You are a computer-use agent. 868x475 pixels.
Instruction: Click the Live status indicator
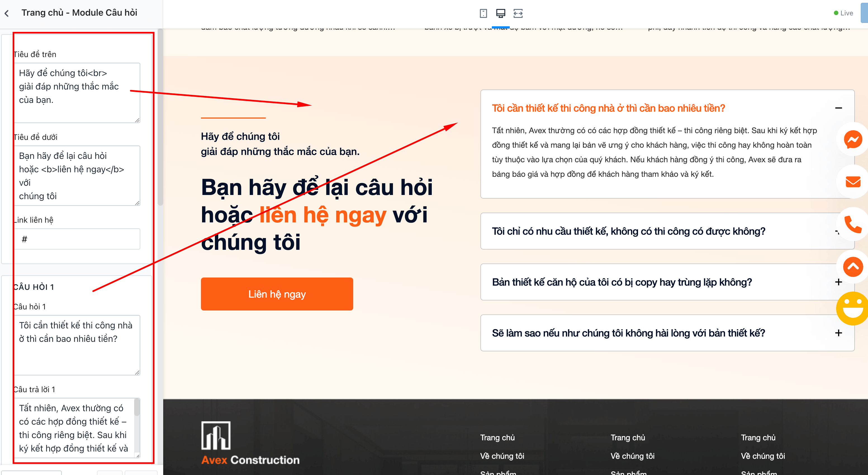coord(843,13)
